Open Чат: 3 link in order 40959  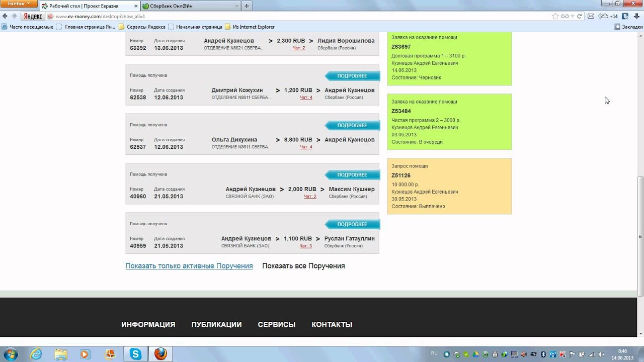click(x=306, y=246)
